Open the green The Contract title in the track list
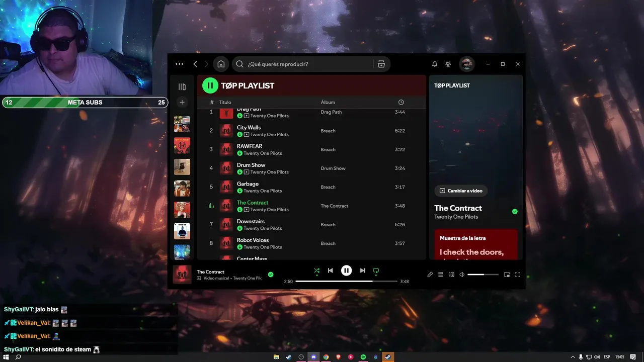The height and width of the screenshot is (362, 644). (x=253, y=203)
